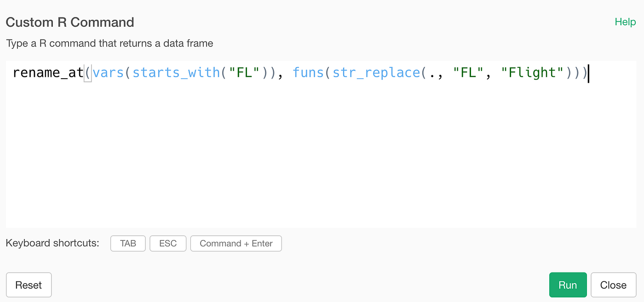Image resolution: width=644 pixels, height=302 pixels.
Task: Click the Reset button
Action: tap(29, 285)
